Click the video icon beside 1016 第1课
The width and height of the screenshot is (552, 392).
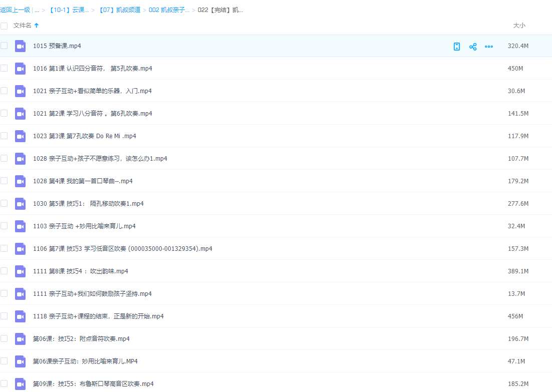tap(20, 68)
